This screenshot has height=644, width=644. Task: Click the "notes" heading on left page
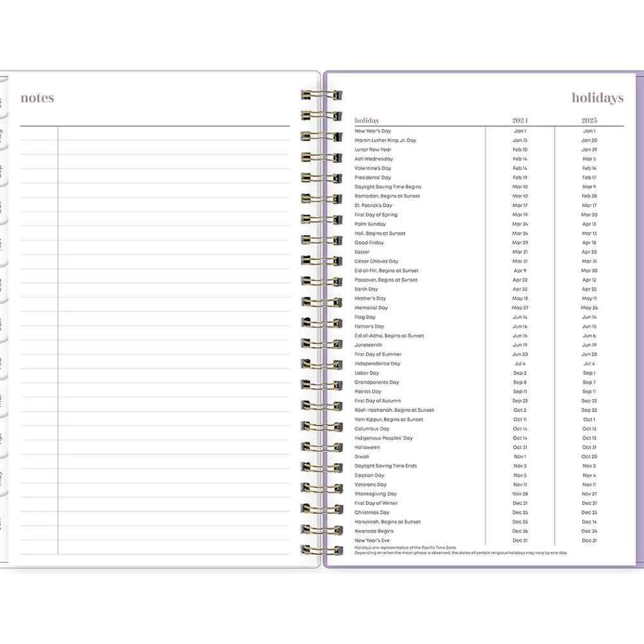pos(37,99)
